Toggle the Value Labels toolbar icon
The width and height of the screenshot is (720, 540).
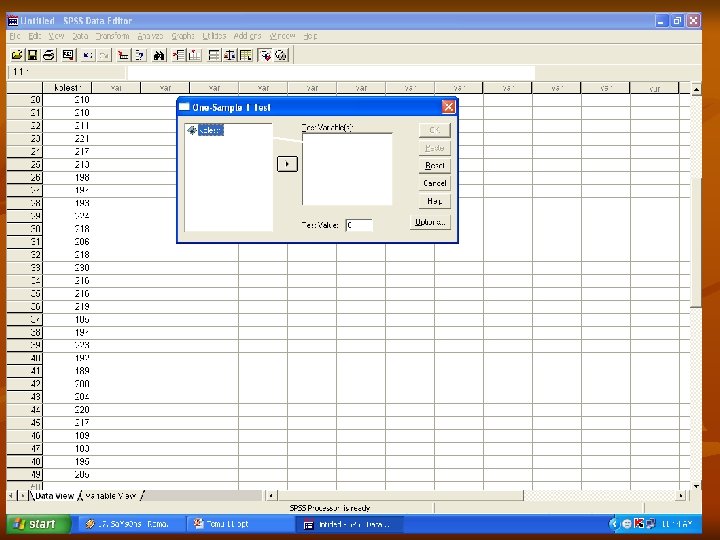click(265, 56)
